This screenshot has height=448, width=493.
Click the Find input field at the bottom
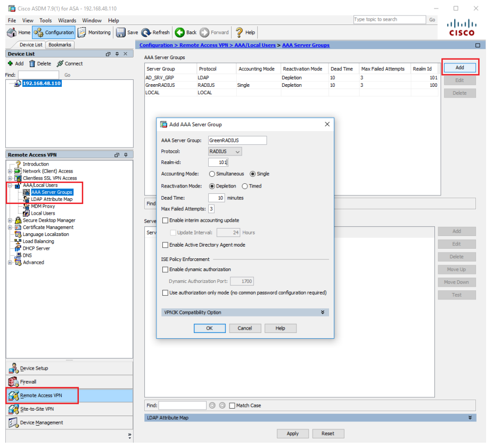[x=183, y=405]
